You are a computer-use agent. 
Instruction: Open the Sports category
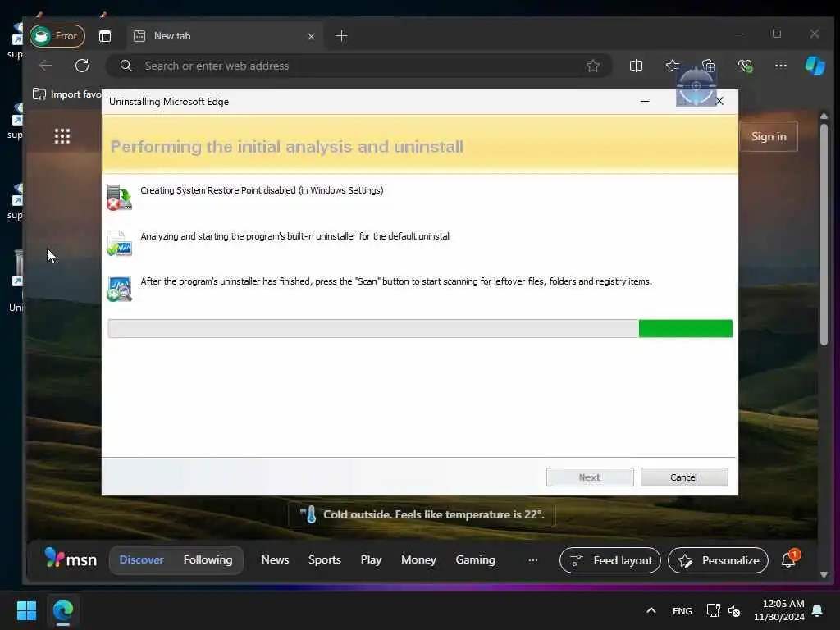[325, 559]
